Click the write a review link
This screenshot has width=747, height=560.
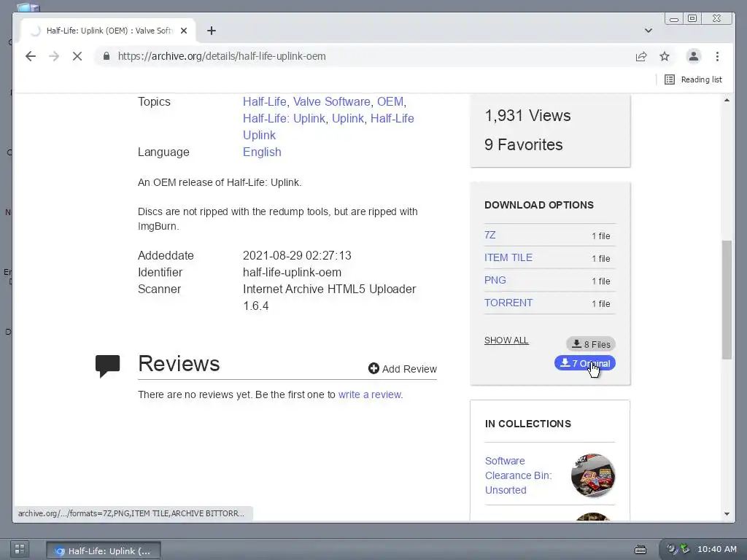370,394
